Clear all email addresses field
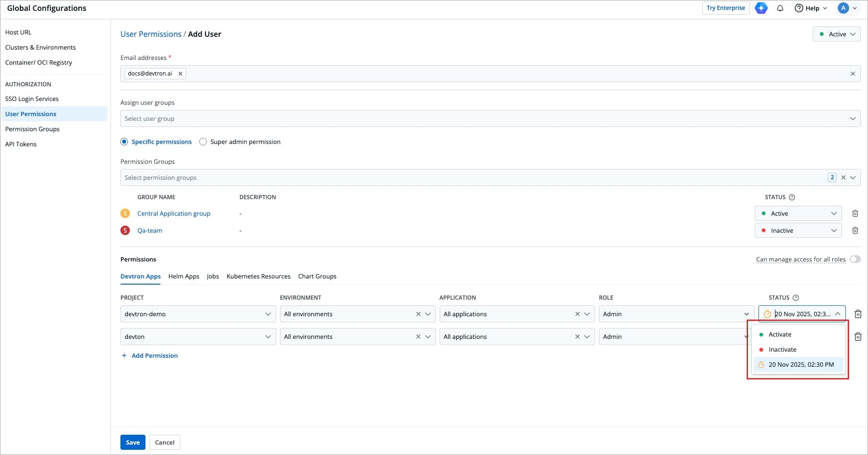The width and height of the screenshot is (868, 455). [x=852, y=74]
